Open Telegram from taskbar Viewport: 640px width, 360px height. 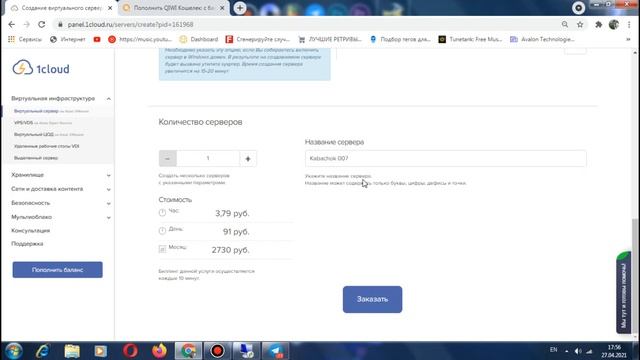point(276,351)
